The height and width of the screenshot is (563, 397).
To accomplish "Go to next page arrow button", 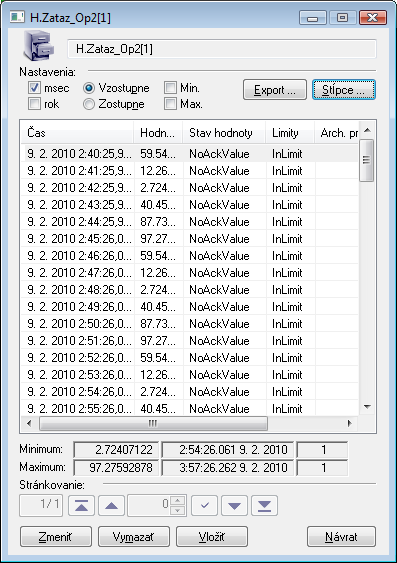I will pos(234,506).
